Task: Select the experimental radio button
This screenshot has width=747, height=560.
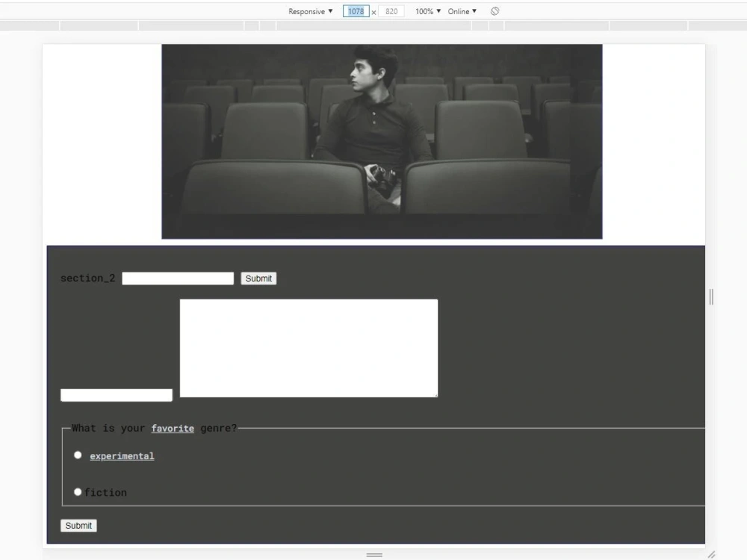Action: click(78, 455)
